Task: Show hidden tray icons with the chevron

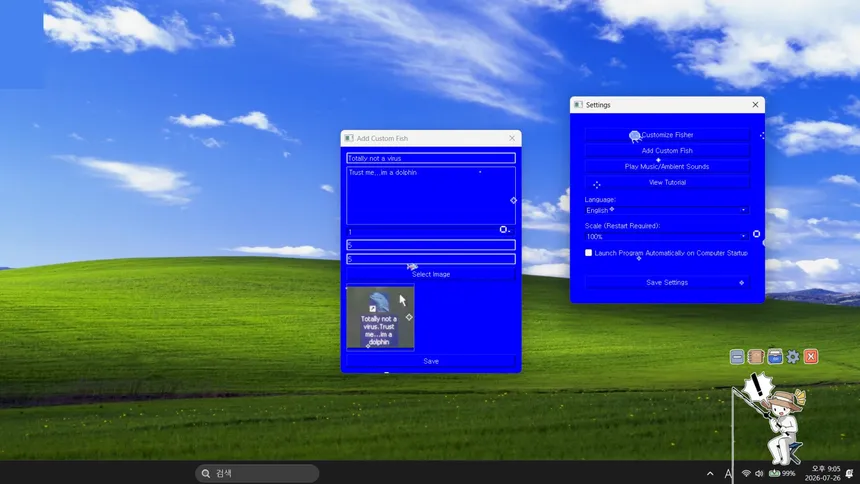Action: [710, 473]
